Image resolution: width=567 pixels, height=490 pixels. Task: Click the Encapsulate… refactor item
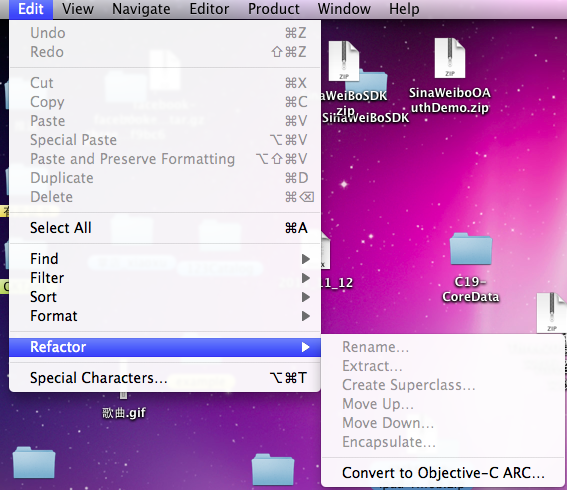[x=443, y=442]
